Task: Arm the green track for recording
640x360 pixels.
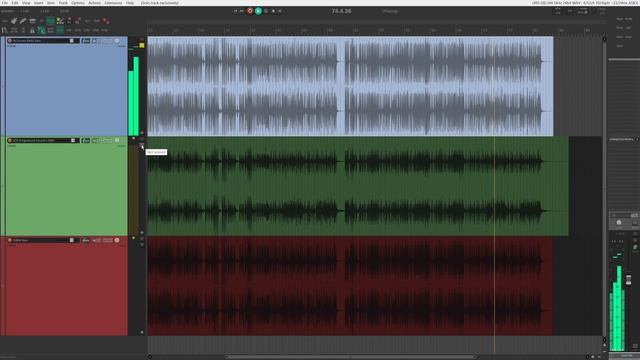Action: click(10, 140)
